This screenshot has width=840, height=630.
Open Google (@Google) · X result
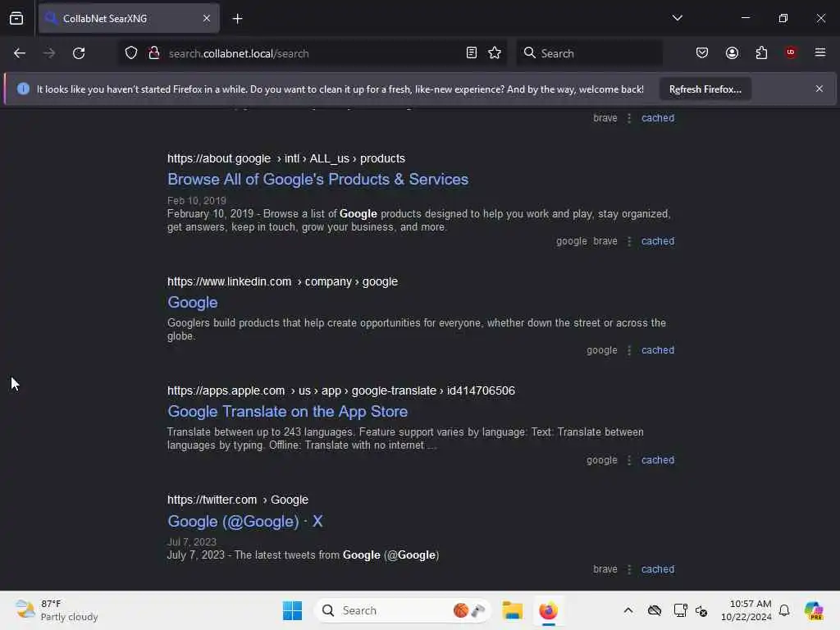point(244,521)
